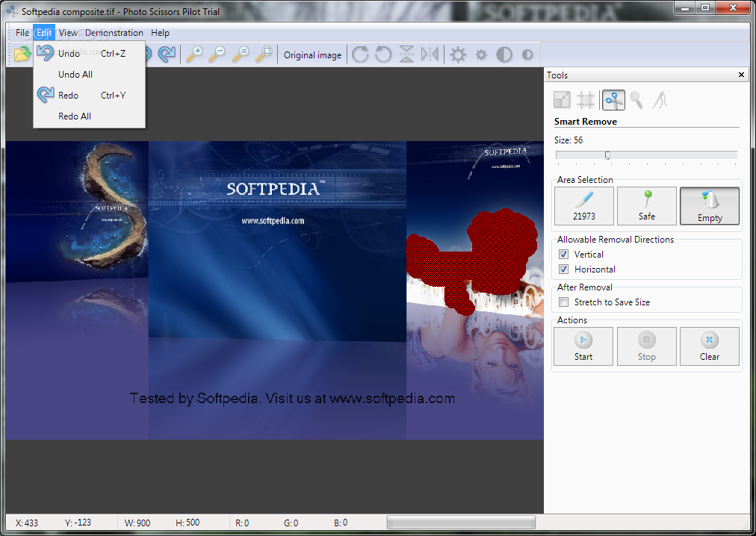Toggle the Horizontal removal direction checkbox
Image resolution: width=756 pixels, height=536 pixels.
click(563, 269)
